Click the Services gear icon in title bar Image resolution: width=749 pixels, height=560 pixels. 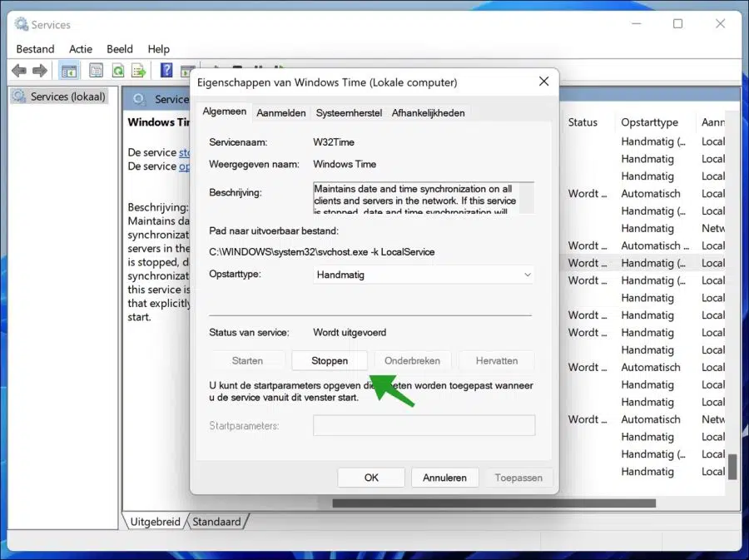pos(21,24)
